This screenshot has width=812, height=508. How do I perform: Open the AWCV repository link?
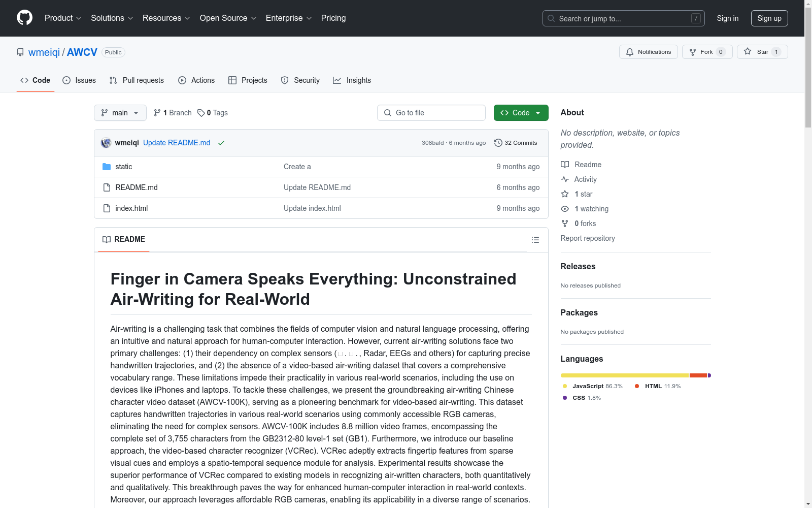[82, 52]
